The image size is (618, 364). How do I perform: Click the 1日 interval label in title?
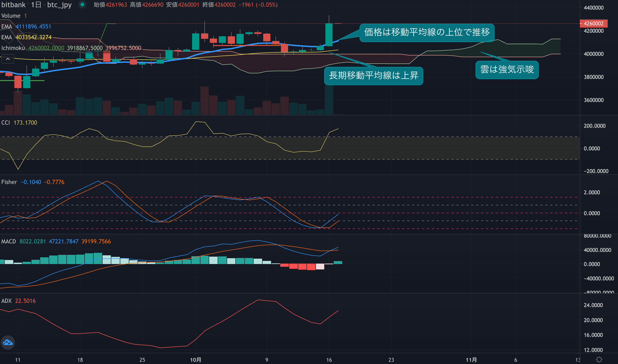[x=36, y=5]
